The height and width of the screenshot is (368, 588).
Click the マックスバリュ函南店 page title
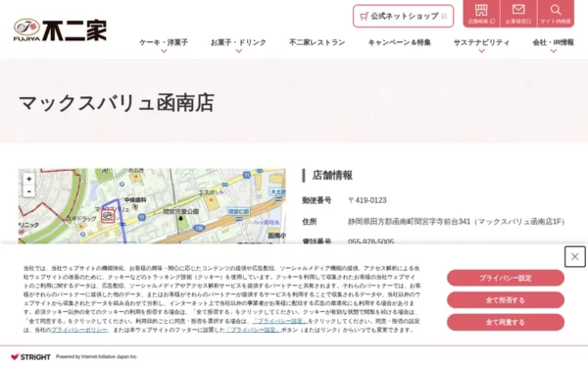click(117, 103)
